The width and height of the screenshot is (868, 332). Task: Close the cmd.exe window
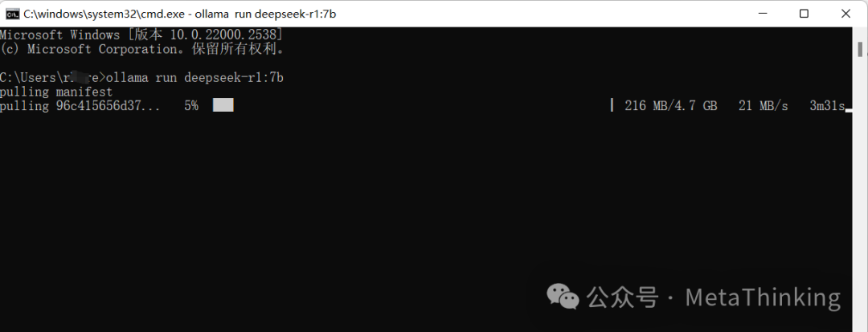845,14
